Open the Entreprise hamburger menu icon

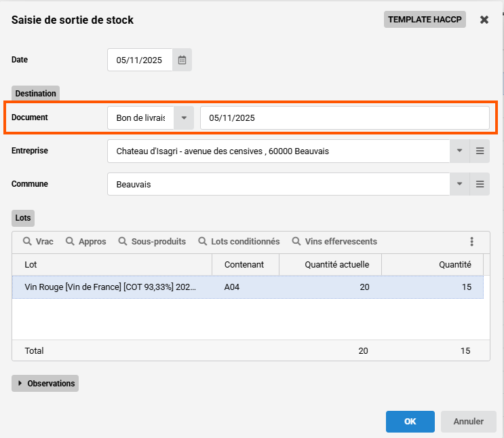pyautogui.click(x=480, y=151)
